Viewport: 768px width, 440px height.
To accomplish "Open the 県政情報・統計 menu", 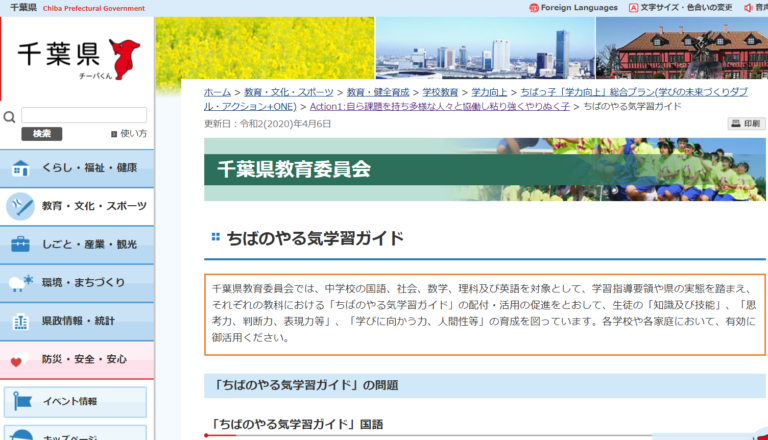I will tap(77, 321).
